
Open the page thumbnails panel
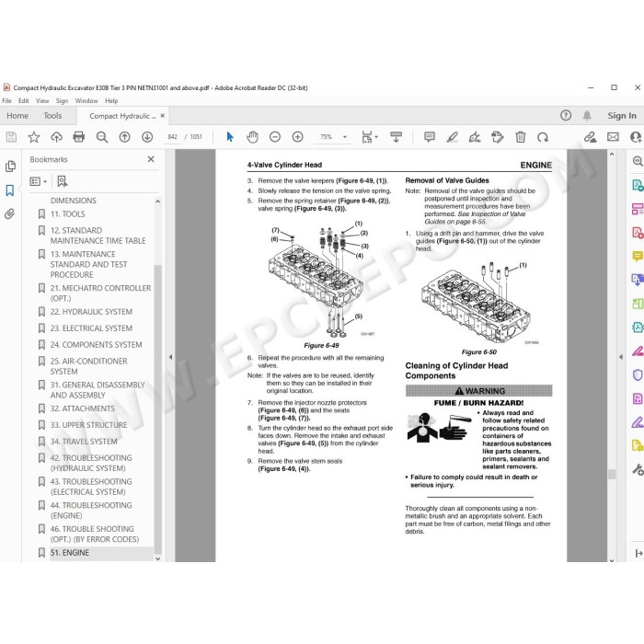(10, 166)
